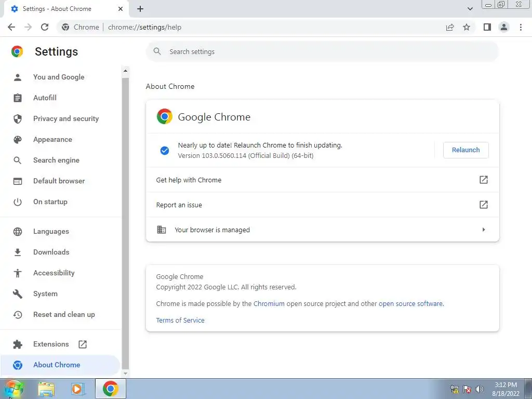Click the building icon on the managed browser row
The width and height of the screenshot is (532, 399).
[x=162, y=230]
